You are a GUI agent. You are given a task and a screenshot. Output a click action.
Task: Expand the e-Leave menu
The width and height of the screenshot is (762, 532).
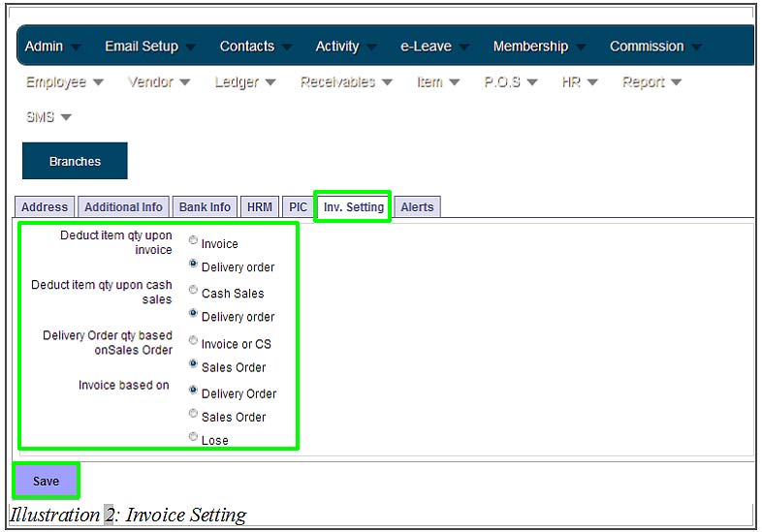tap(434, 47)
